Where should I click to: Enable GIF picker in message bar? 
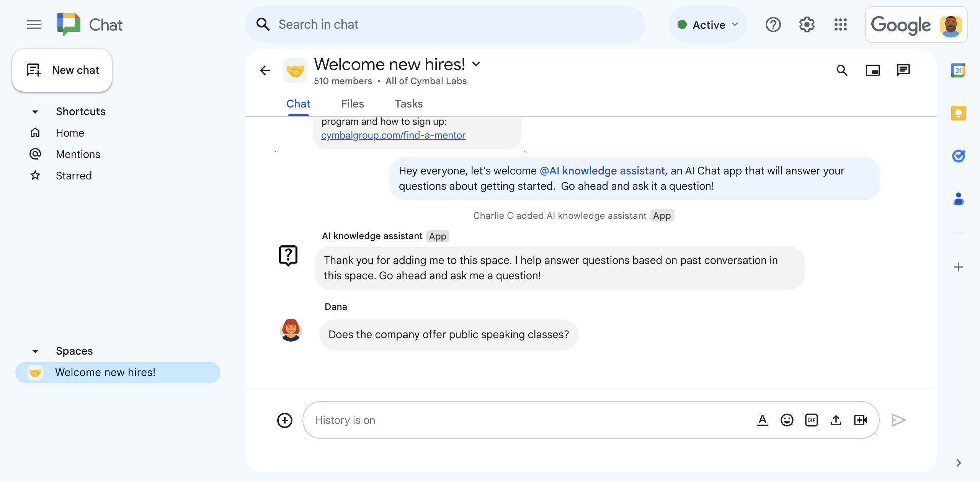[811, 420]
